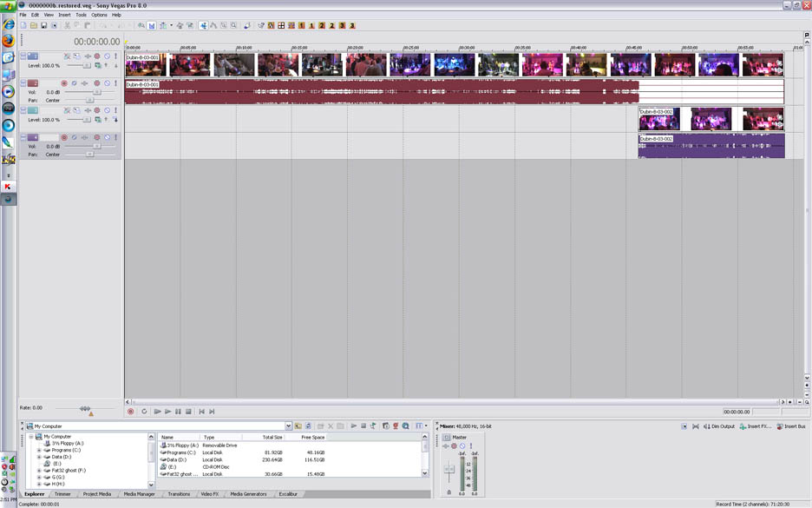Click the Record button in transport bar

pyautogui.click(x=131, y=412)
